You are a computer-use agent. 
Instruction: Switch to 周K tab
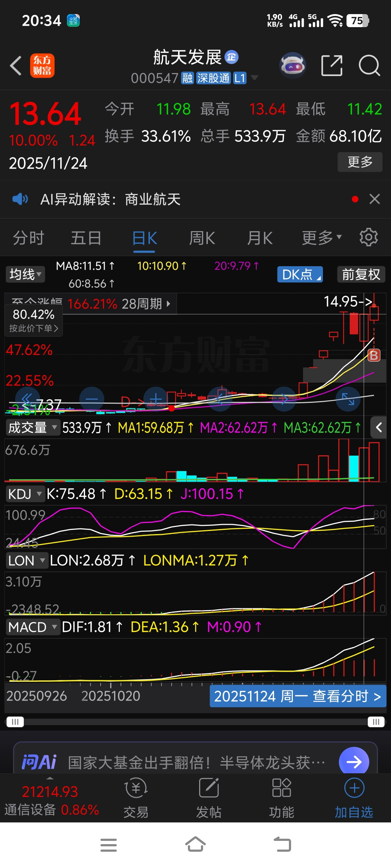point(202,238)
